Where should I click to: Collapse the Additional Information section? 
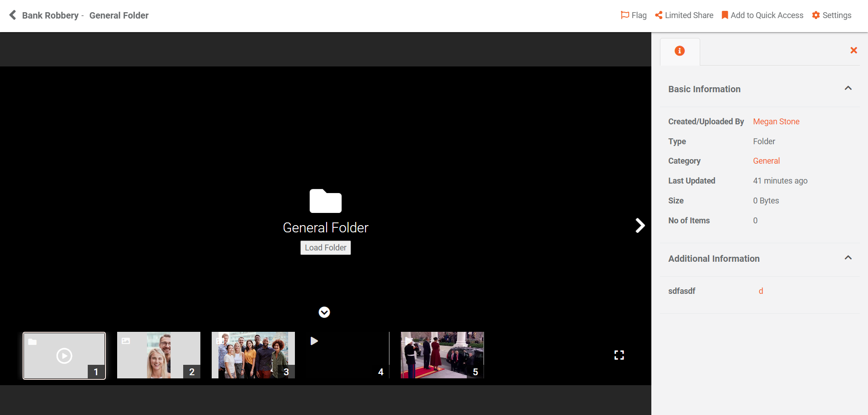[848, 258]
